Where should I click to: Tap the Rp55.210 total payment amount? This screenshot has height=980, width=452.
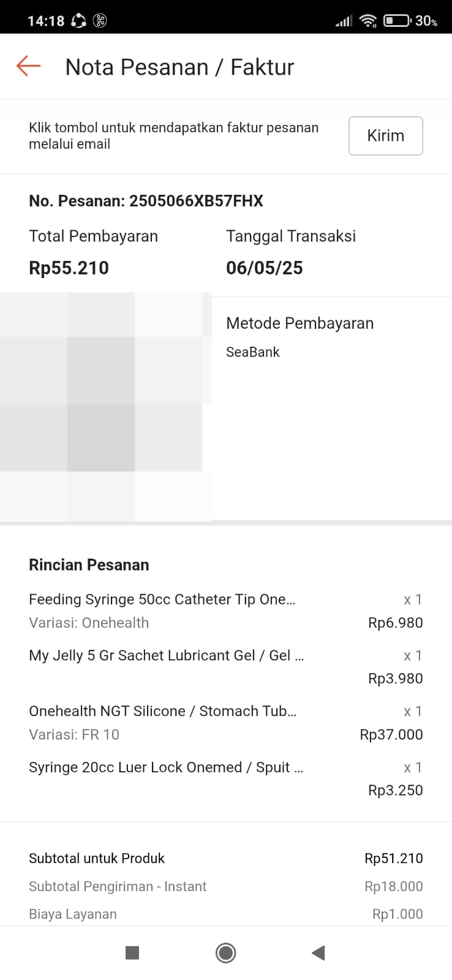[x=69, y=268]
